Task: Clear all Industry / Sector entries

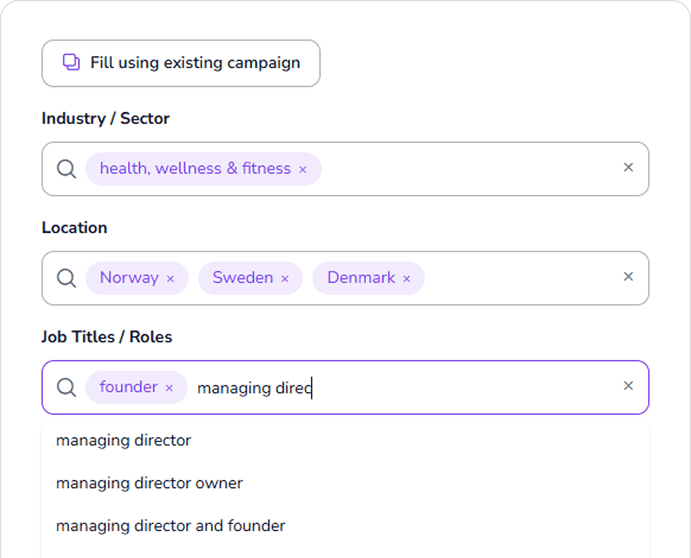Action: coord(628,167)
